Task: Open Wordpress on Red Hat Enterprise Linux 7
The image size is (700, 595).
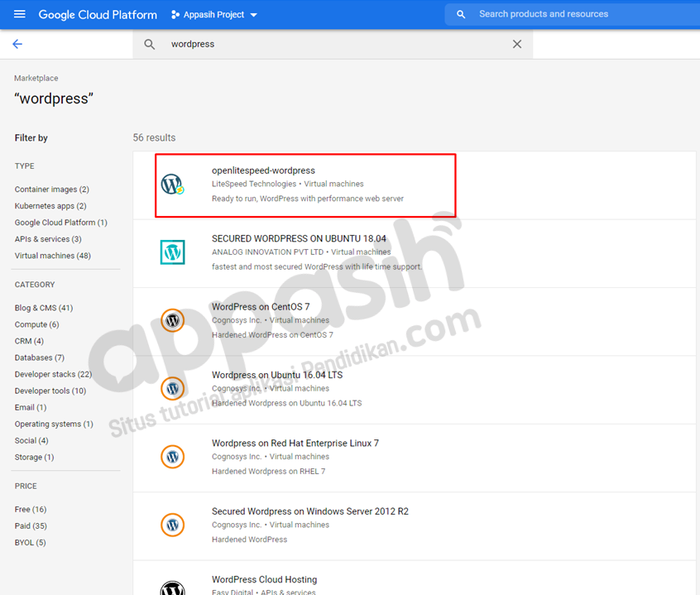Action: (x=295, y=443)
